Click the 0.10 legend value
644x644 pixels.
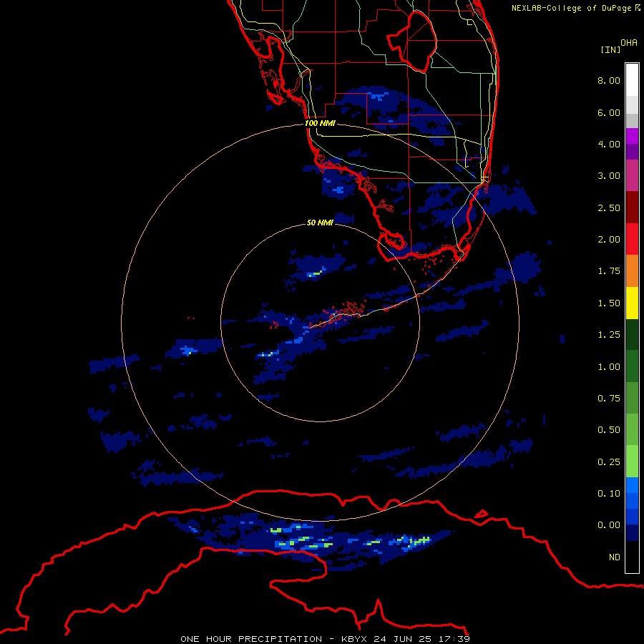point(609,494)
